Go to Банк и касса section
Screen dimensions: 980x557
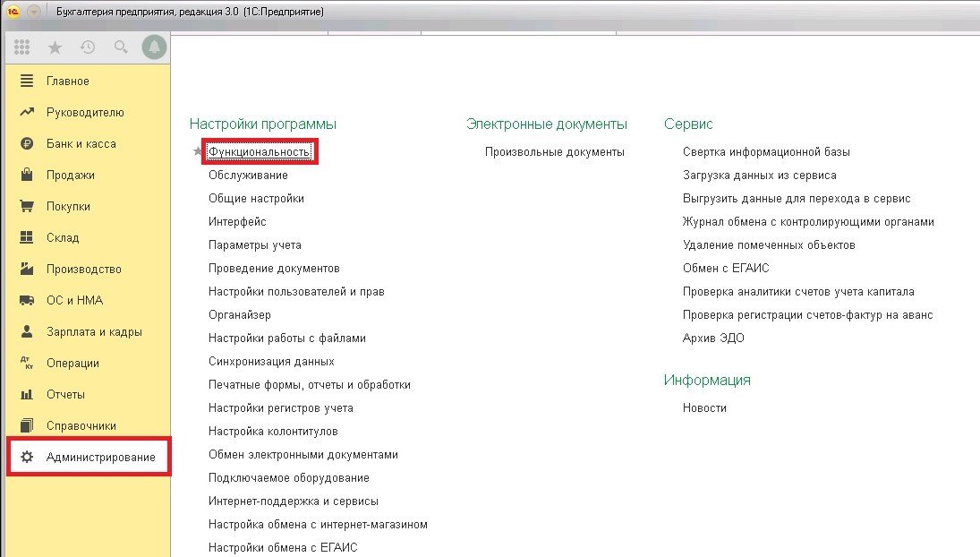coord(81,144)
